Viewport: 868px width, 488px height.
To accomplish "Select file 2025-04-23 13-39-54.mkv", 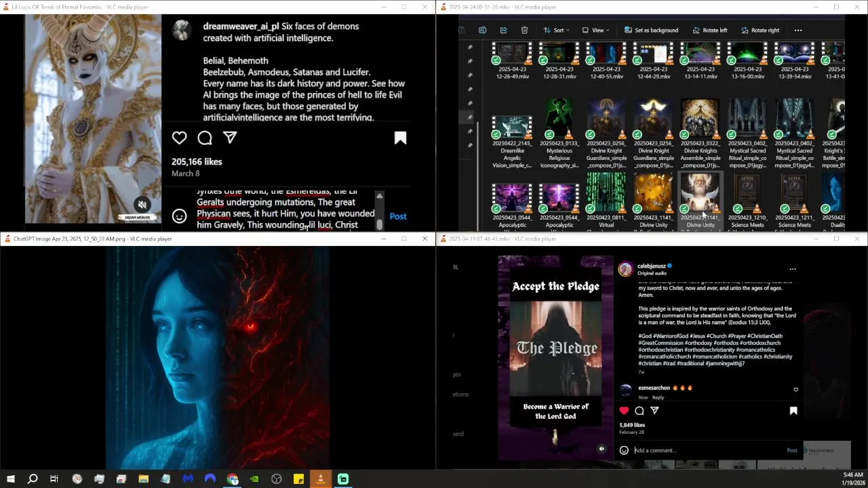I will pyautogui.click(x=795, y=60).
